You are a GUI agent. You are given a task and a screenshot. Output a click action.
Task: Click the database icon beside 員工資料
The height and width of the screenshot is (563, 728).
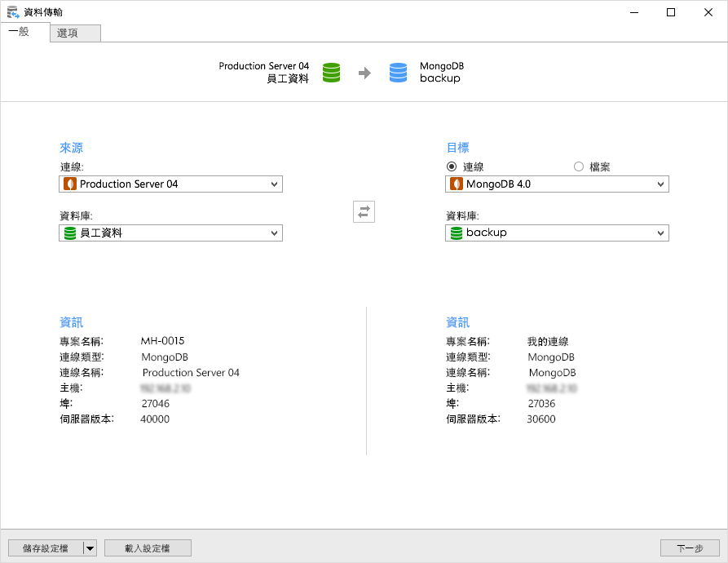click(x=69, y=233)
